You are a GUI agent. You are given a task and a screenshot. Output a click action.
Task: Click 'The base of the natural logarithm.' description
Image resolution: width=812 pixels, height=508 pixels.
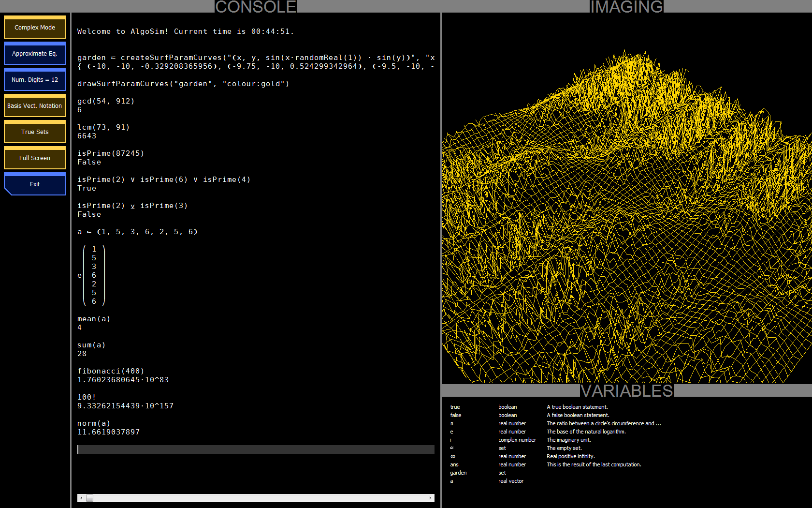586,432
